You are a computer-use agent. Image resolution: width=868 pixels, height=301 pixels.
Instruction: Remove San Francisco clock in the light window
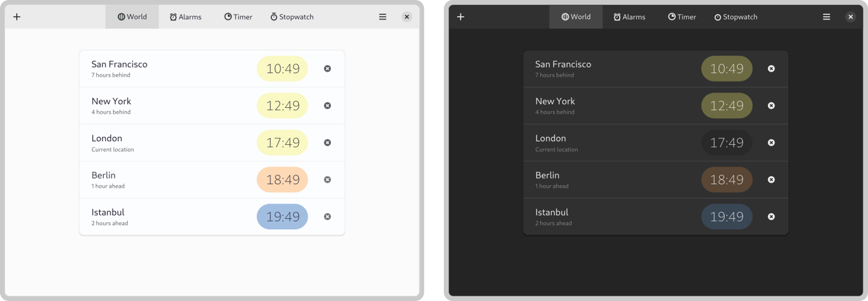coord(327,69)
